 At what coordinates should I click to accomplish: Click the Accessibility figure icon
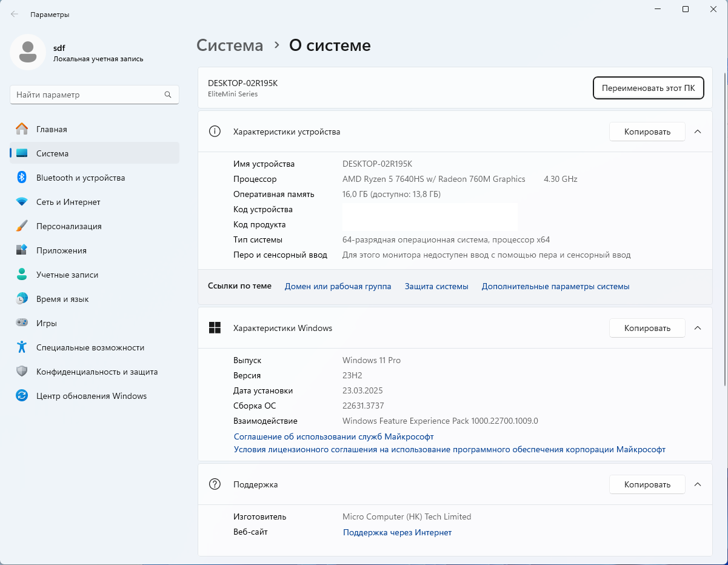pos(22,347)
